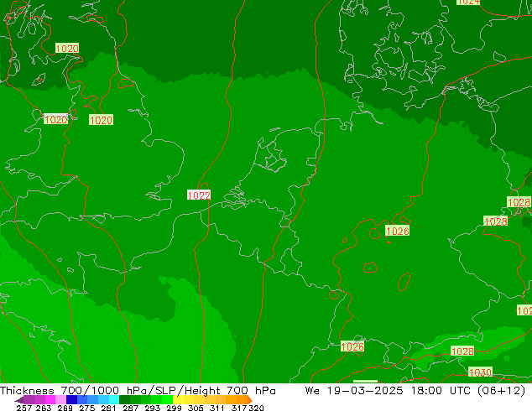This screenshot has width=532, height=411.
Task: Click legend value 269
Action: coord(65,408)
